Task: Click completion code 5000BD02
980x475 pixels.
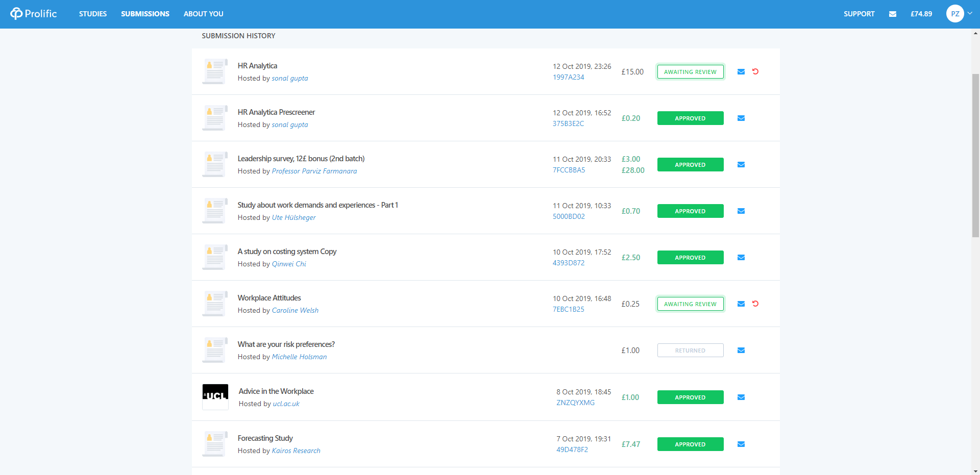Action: [569, 217]
